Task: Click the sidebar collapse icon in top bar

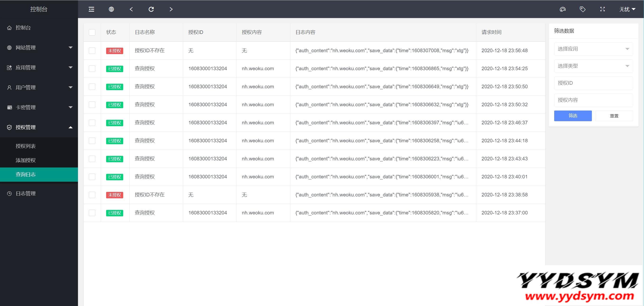Action: tap(91, 9)
